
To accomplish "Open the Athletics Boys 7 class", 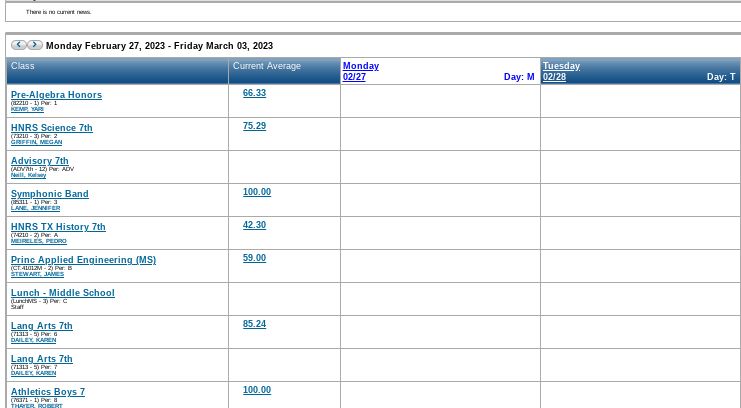I will pos(48,392).
